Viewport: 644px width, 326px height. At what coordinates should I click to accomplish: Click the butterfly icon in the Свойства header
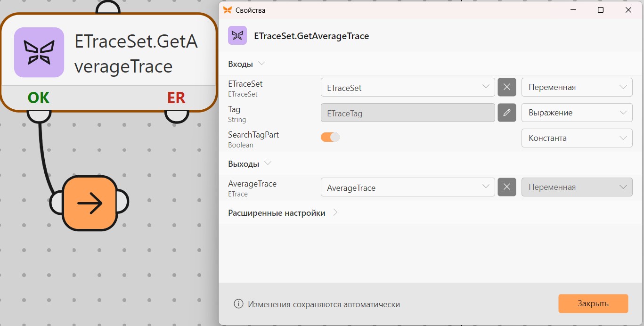(237, 35)
